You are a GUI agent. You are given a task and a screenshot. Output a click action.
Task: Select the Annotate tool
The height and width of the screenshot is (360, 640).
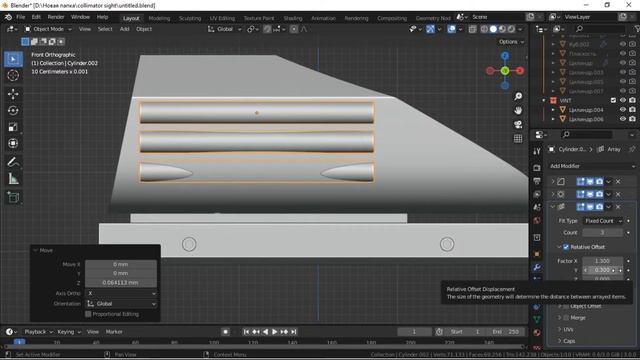(x=13, y=162)
